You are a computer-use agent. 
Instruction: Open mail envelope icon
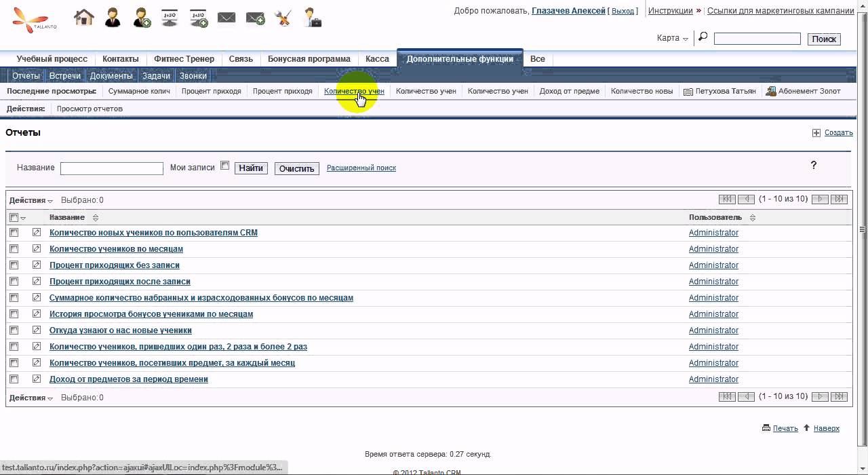pos(226,18)
